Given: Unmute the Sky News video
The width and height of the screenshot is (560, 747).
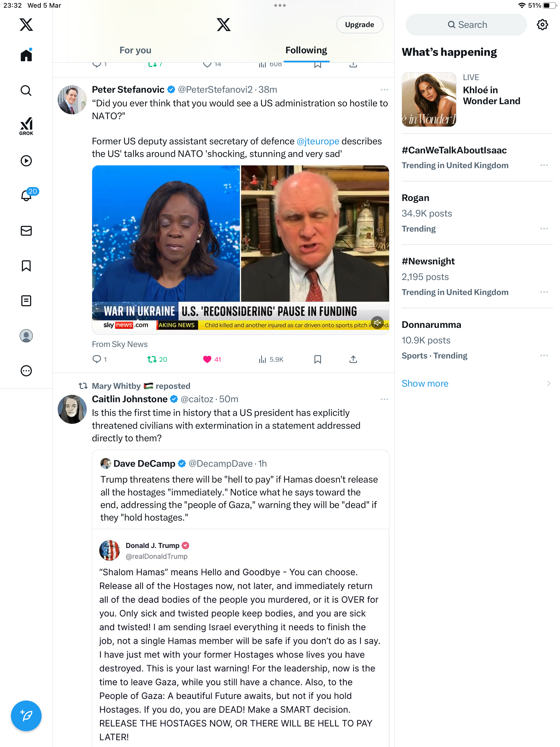Looking at the screenshot, I should 377,323.
